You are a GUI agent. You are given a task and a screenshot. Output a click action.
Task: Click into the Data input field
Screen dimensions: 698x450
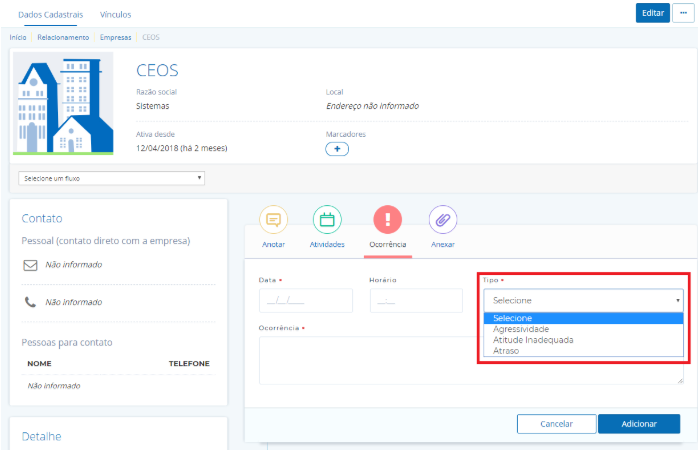point(305,301)
